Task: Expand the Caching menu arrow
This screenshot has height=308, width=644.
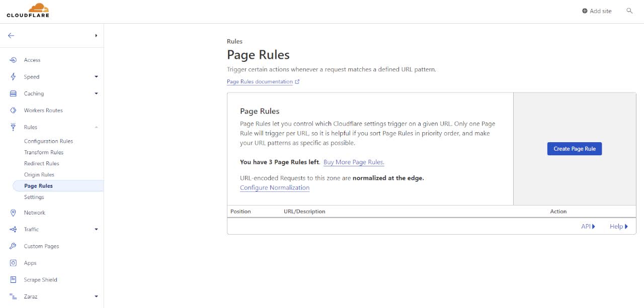Action: pos(96,93)
